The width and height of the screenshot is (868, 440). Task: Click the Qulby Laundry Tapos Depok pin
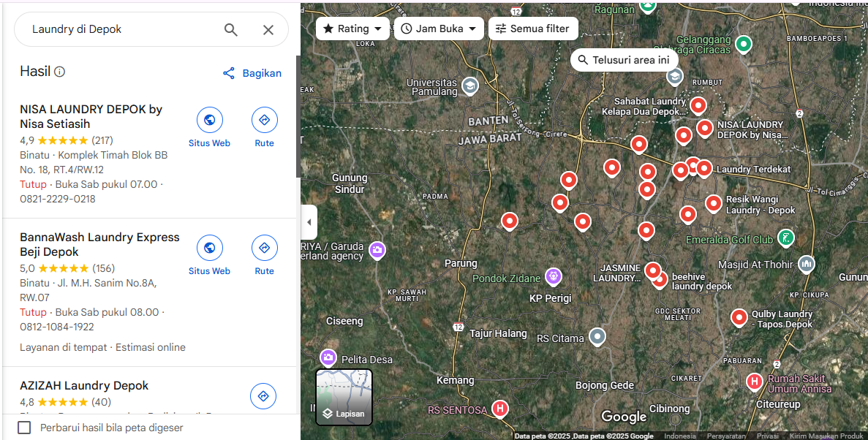point(739,318)
